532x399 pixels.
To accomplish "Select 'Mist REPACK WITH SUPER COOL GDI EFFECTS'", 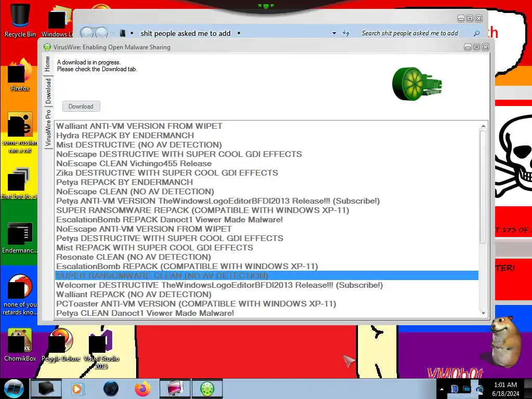I will (x=267, y=248).
